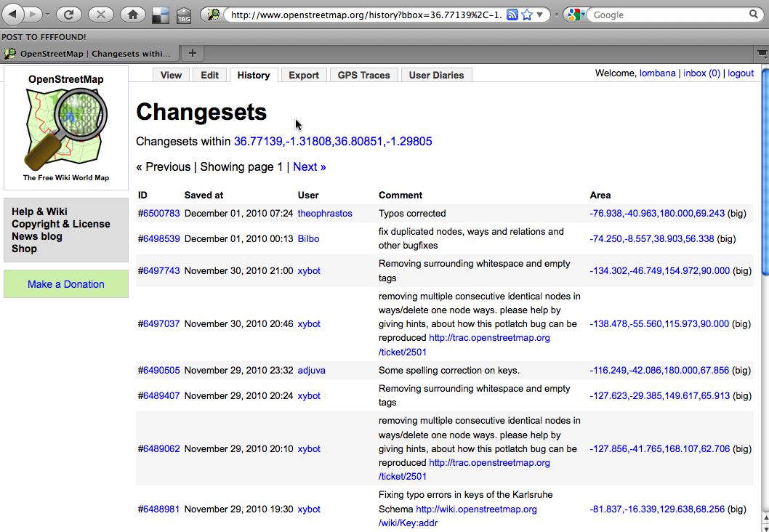769x532 pixels.
Task: Subscribe via the RSS feed icon
Action: (512, 15)
